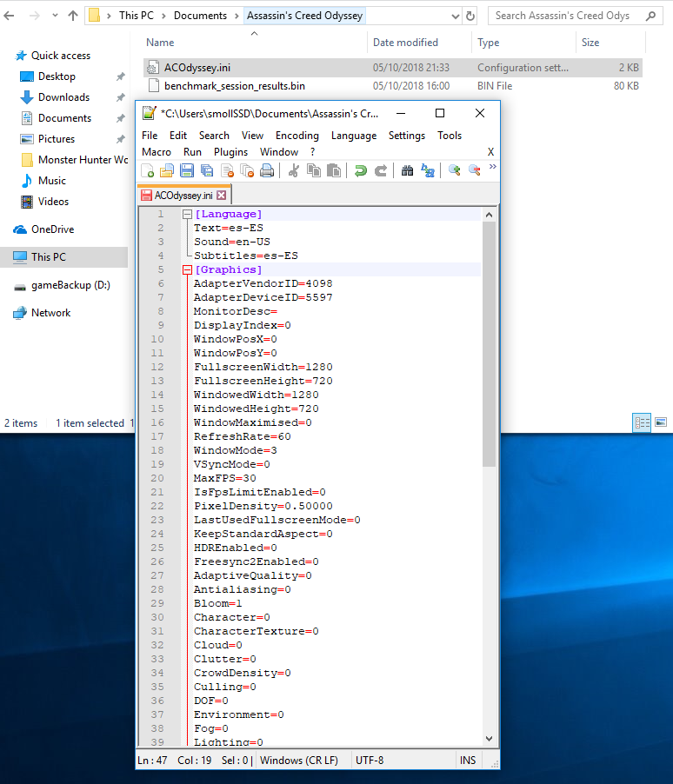This screenshot has height=784, width=673.
Task: Open the Encoding menu
Action: tap(297, 136)
